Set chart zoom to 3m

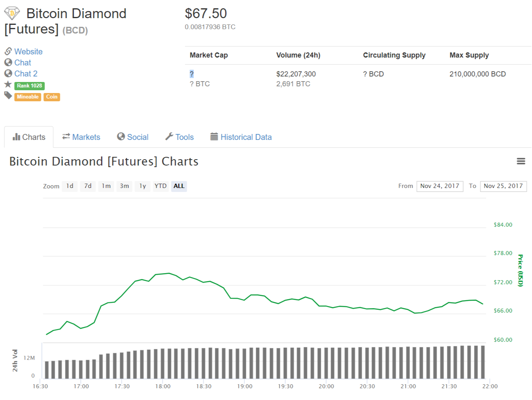[125, 186]
